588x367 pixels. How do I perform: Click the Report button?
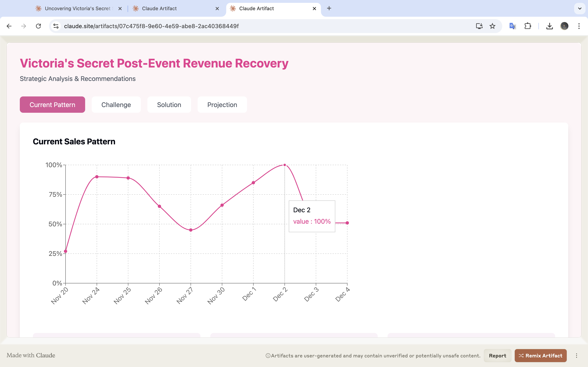(x=497, y=356)
